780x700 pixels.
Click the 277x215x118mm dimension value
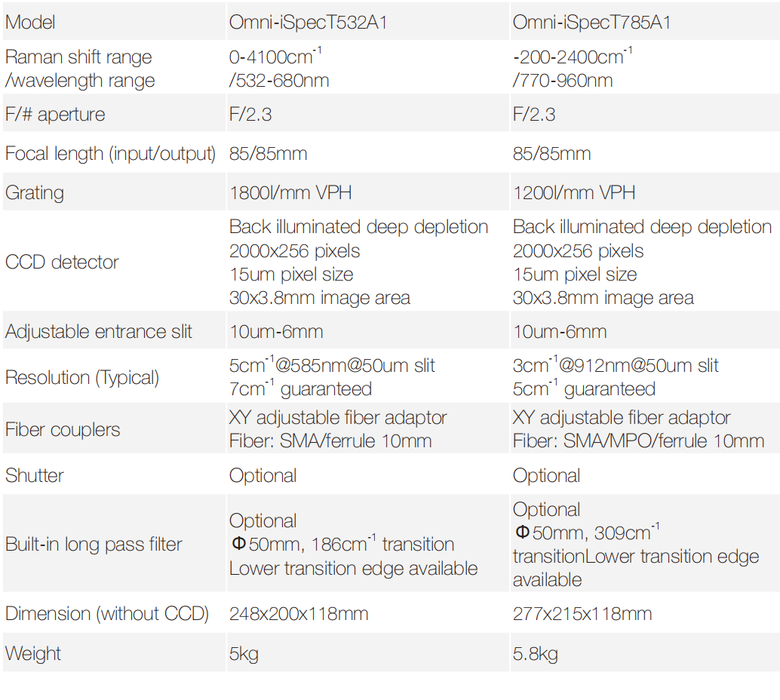[x=582, y=614]
